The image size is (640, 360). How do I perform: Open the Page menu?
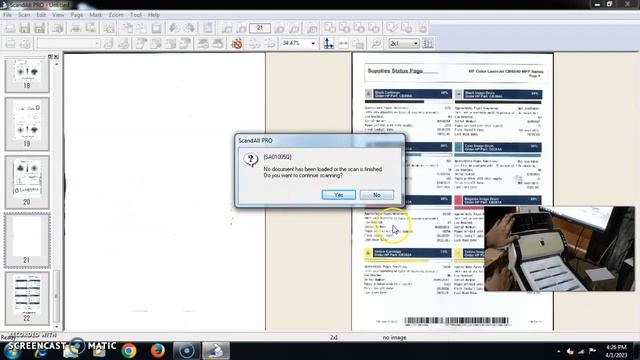tap(77, 15)
